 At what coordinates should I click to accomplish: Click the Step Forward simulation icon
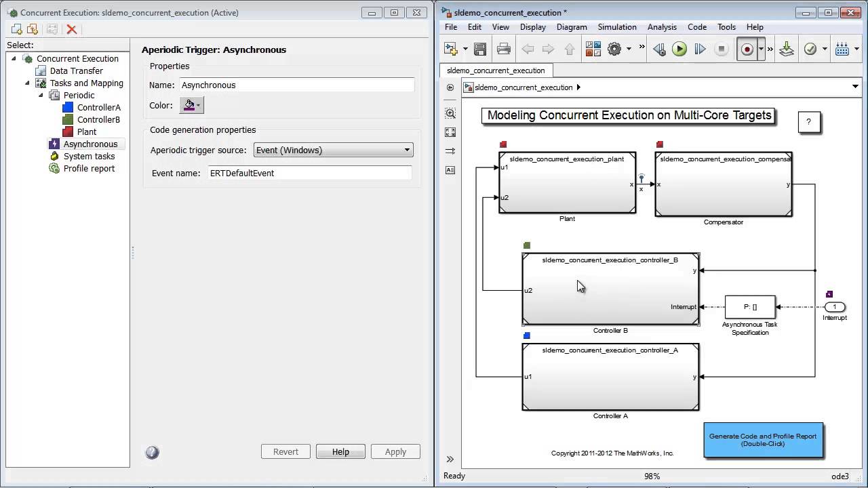click(x=700, y=49)
